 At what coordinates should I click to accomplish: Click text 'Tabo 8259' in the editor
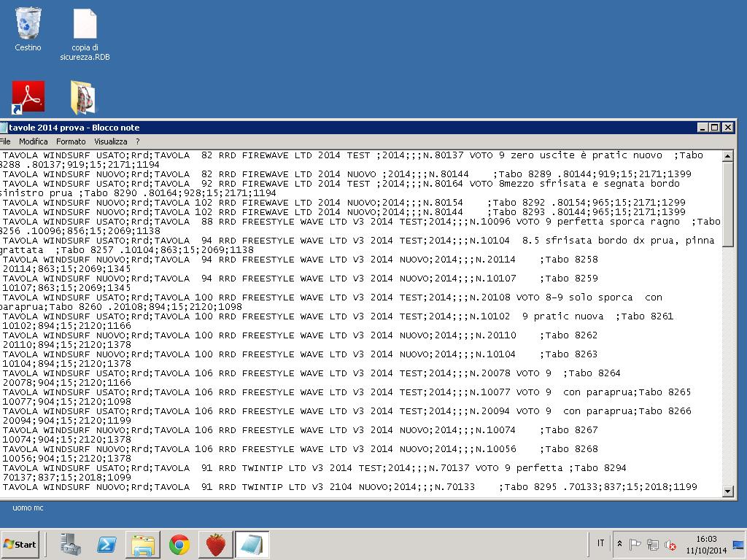572,279
